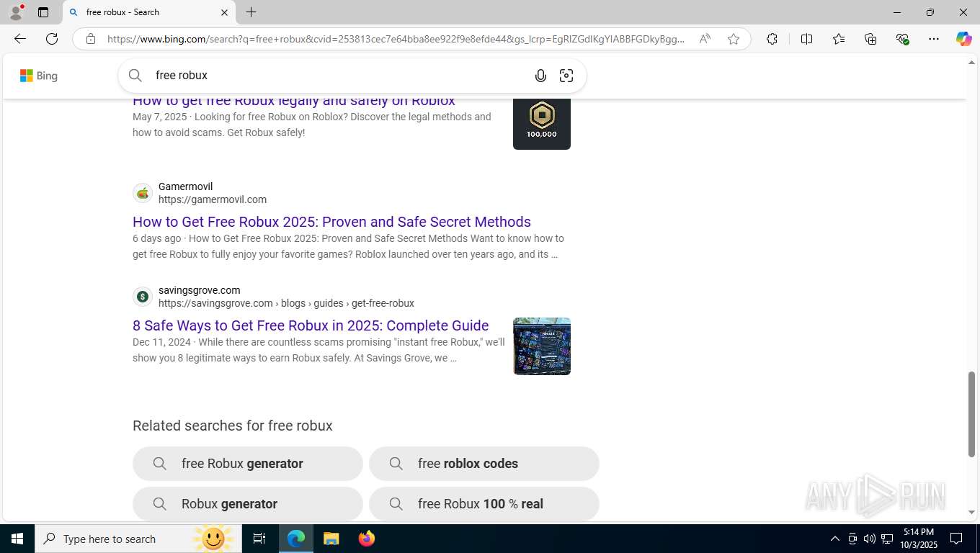Open How to get free Robux legally link
This screenshot has height=553, width=980.
pyautogui.click(x=294, y=101)
